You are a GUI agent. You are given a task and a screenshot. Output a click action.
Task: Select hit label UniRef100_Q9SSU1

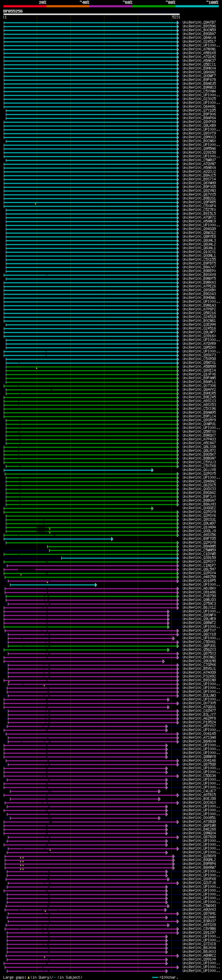[199, 520]
